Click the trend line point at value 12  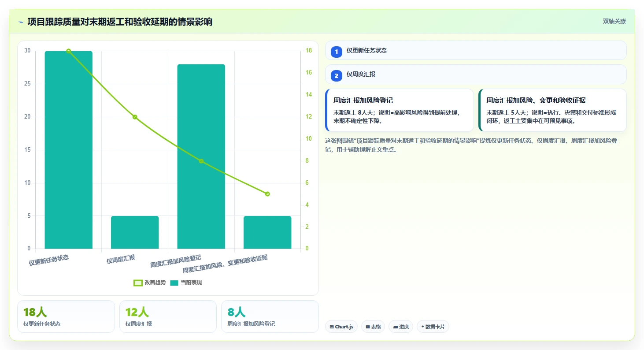click(x=135, y=117)
